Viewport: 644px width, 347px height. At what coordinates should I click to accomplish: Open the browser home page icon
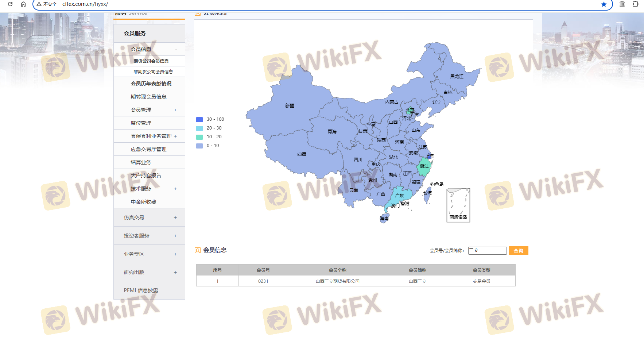pyautogui.click(x=23, y=4)
